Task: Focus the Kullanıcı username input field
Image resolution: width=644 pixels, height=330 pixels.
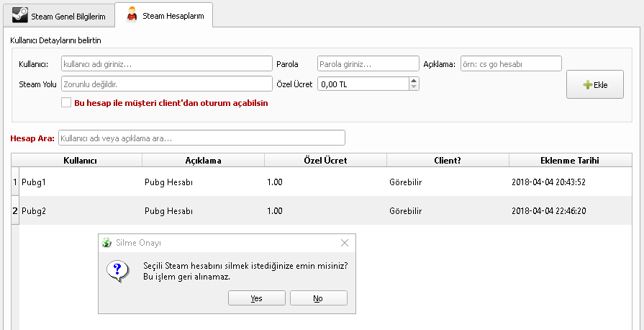Action: point(166,64)
